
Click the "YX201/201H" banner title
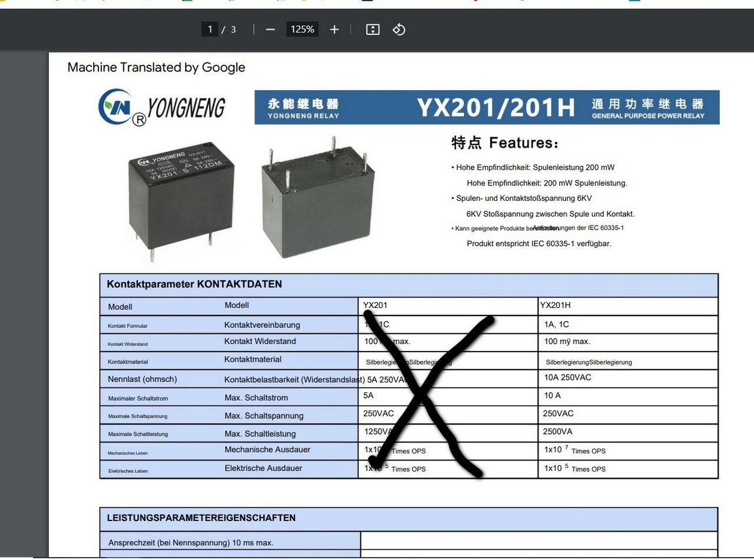tap(496, 107)
